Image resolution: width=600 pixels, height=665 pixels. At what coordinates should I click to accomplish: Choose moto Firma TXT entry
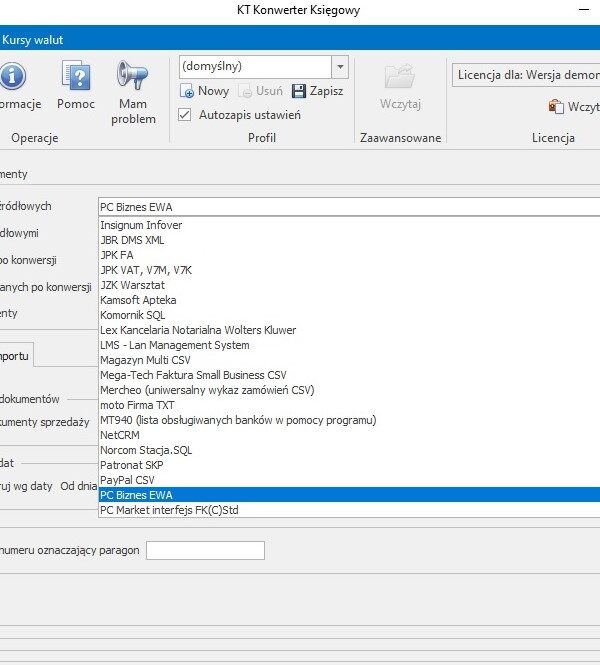click(x=350, y=405)
